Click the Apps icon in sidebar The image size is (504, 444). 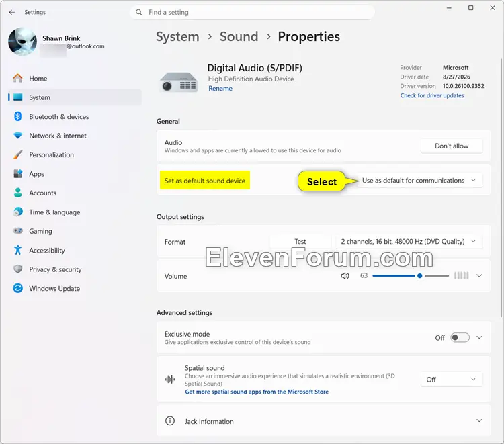coord(18,173)
